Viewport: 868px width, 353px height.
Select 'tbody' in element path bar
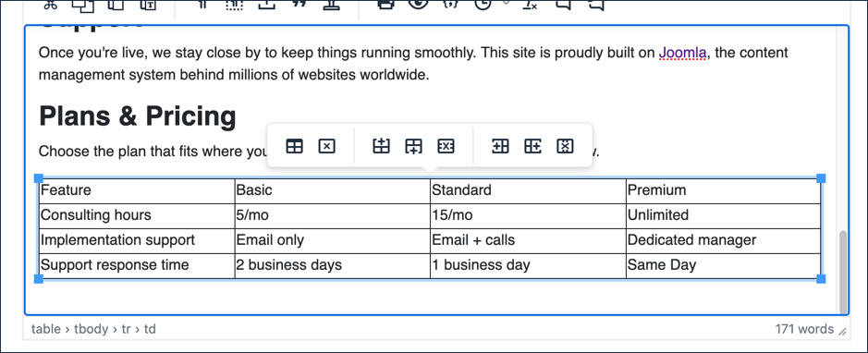[92, 329]
